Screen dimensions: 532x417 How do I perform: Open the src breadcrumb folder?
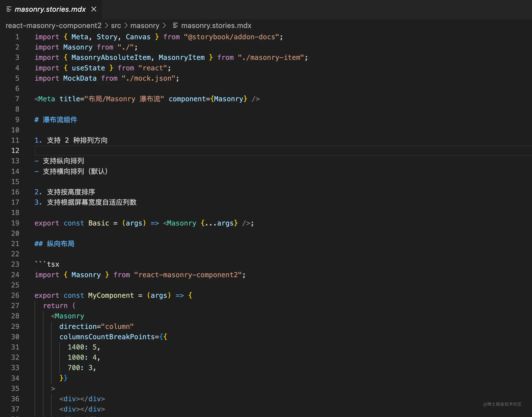pos(116,25)
